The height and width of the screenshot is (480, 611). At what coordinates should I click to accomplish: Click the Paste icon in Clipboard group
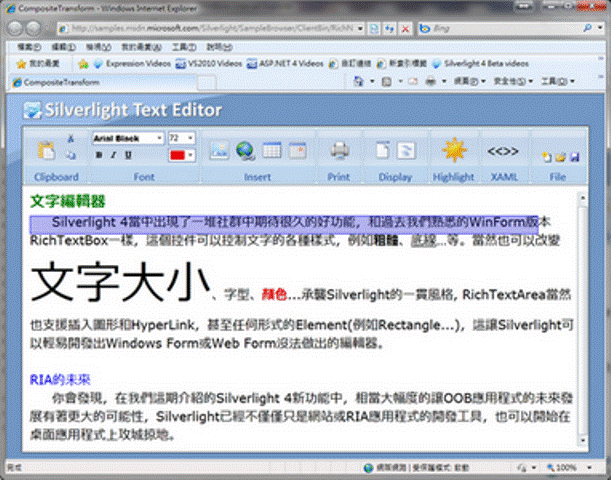[x=46, y=150]
